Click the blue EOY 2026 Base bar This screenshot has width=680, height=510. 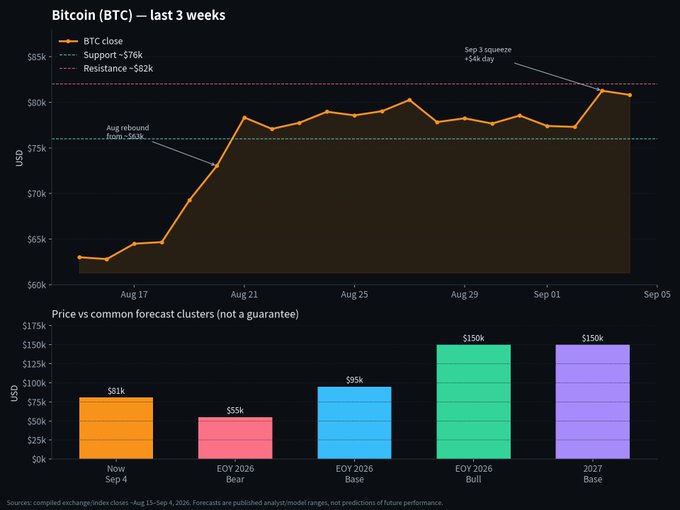(354, 423)
